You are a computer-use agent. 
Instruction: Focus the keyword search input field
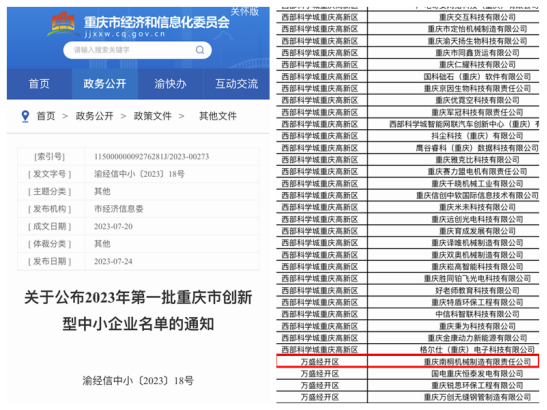pyautogui.click(x=137, y=50)
